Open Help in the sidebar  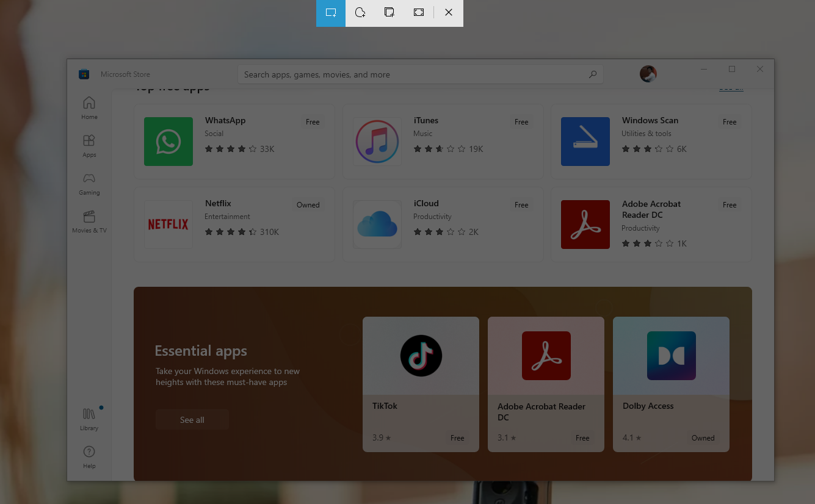coord(89,457)
